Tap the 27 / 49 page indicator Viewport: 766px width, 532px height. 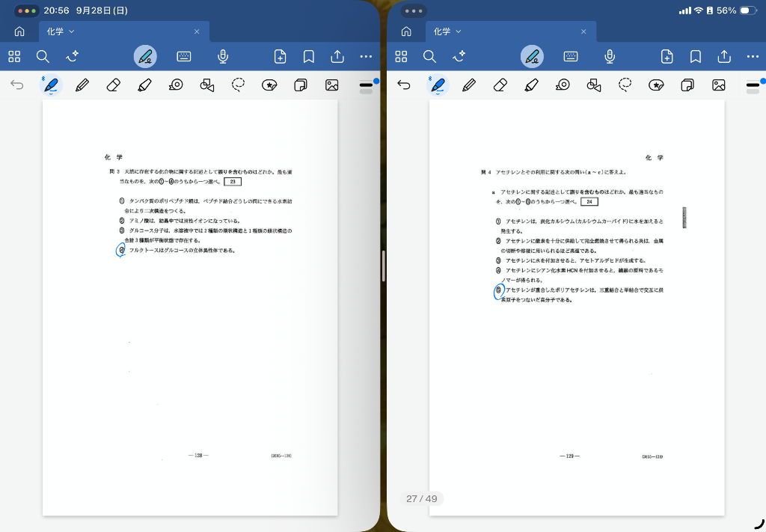click(422, 498)
